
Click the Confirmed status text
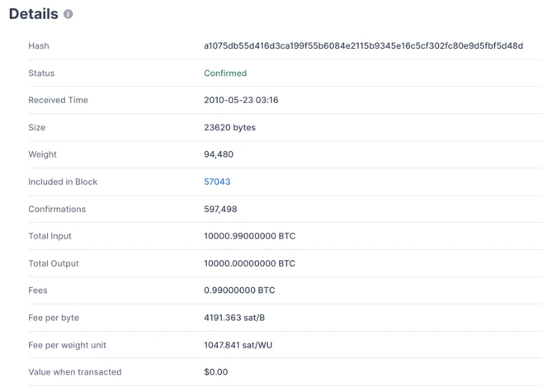pos(225,73)
